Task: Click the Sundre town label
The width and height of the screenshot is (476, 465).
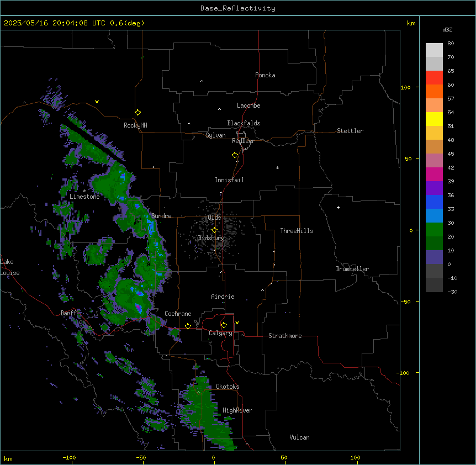Action: pyautogui.click(x=161, y=216)
